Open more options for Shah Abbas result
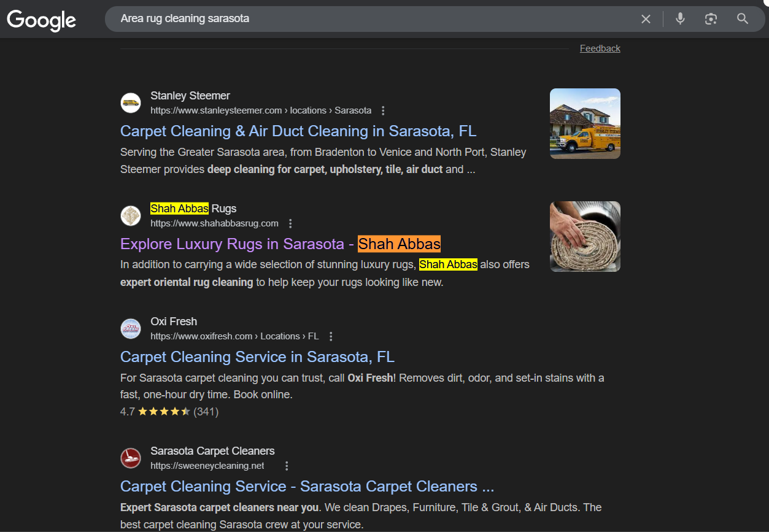This screenshot has width=769, height=532. pos(290,224)
